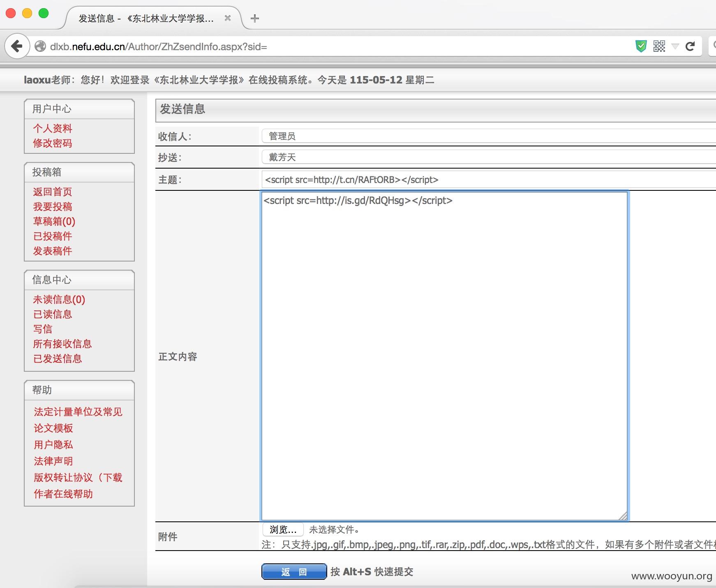Click the 帮助 panel header
This screenshot has width=716, height=588.
pos(79,390)
